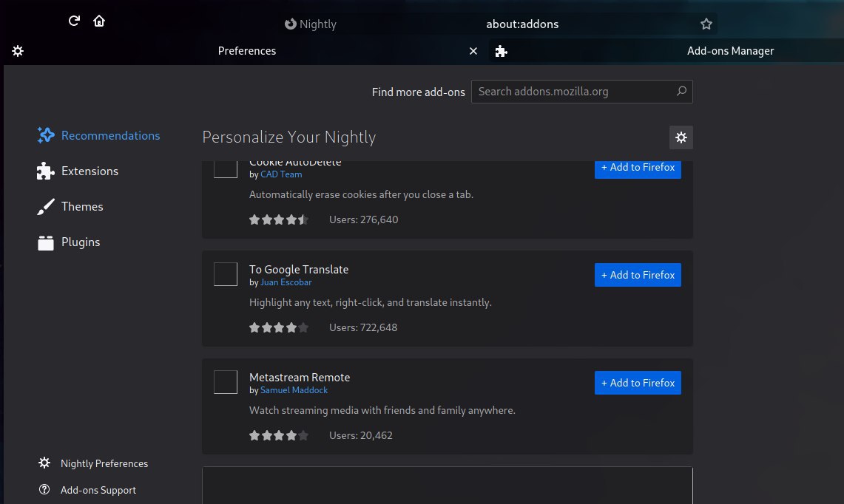Click the Add-ons Manager puzzle piece icon
The image size is (844, 504).
(501, 51)
